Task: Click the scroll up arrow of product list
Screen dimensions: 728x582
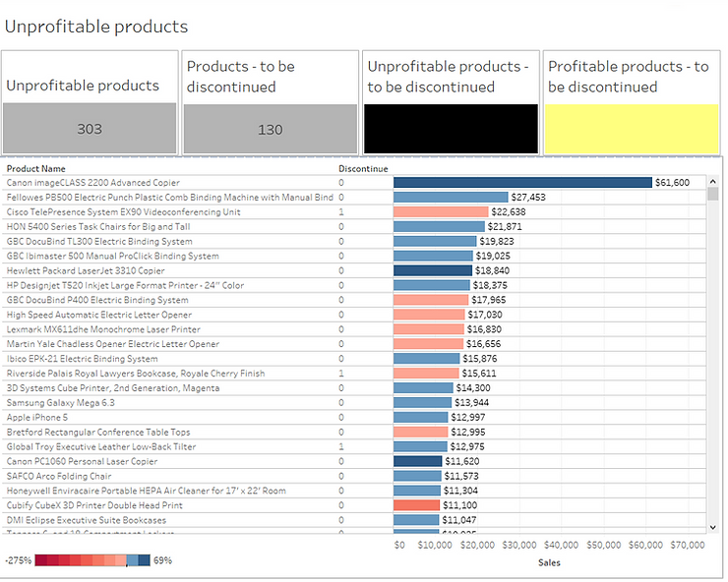Action: 712,182
